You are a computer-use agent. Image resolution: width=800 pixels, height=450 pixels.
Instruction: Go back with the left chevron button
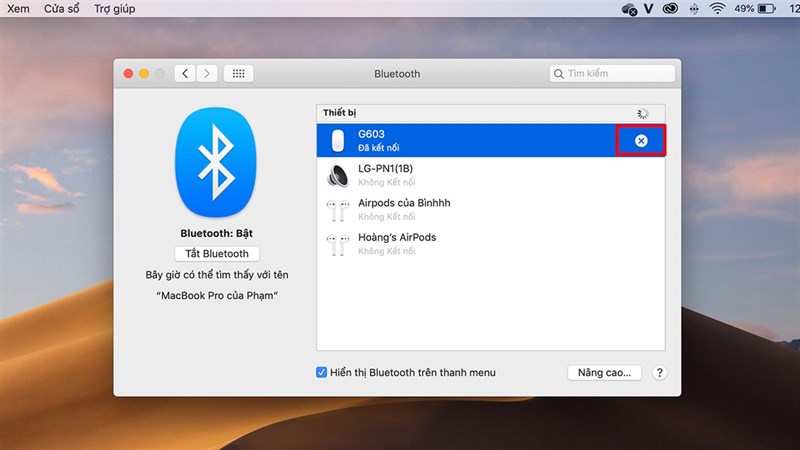185,73
